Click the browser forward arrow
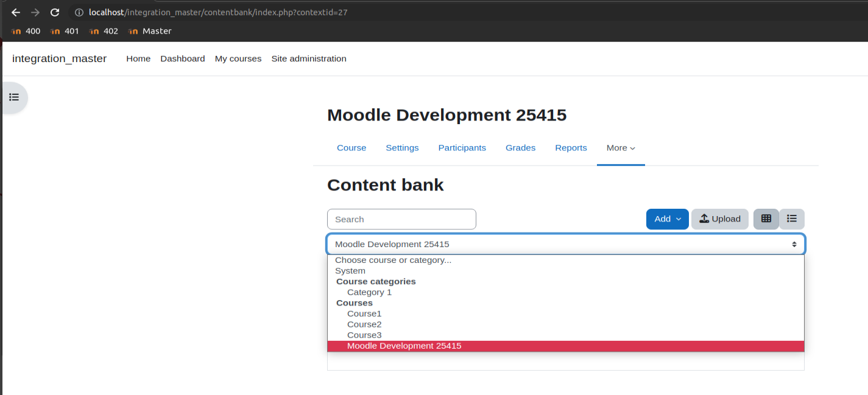 tap(35, 12)
